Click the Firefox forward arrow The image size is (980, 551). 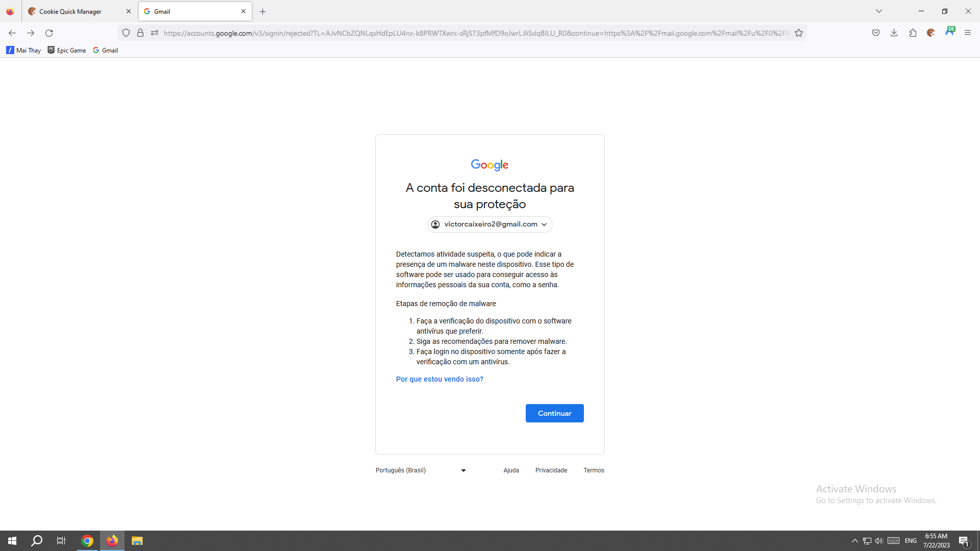tap(31, 33)
